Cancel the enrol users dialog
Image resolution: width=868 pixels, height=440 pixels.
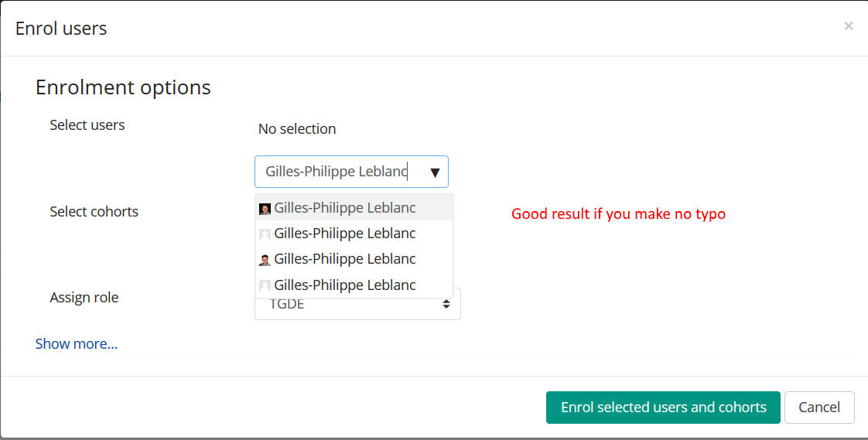pyautogui.click(x=819, y=408)
